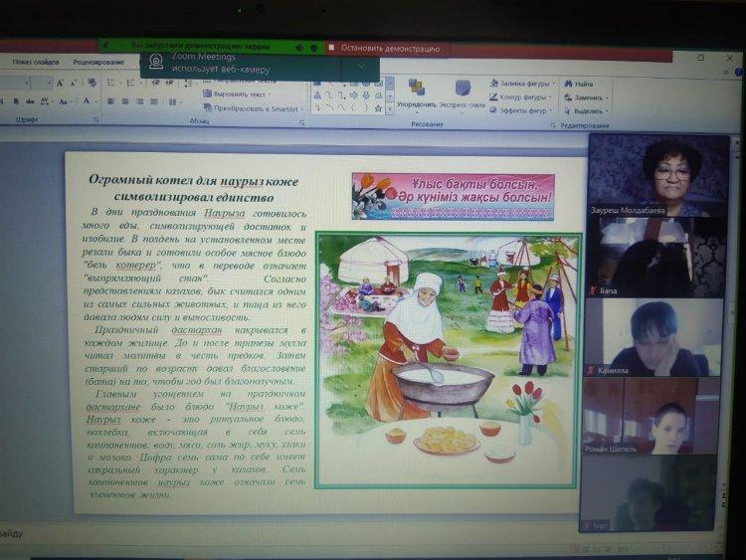Open the font color picker
The image size is (746, 560).
pyautogui.click(x=87, y=101)
